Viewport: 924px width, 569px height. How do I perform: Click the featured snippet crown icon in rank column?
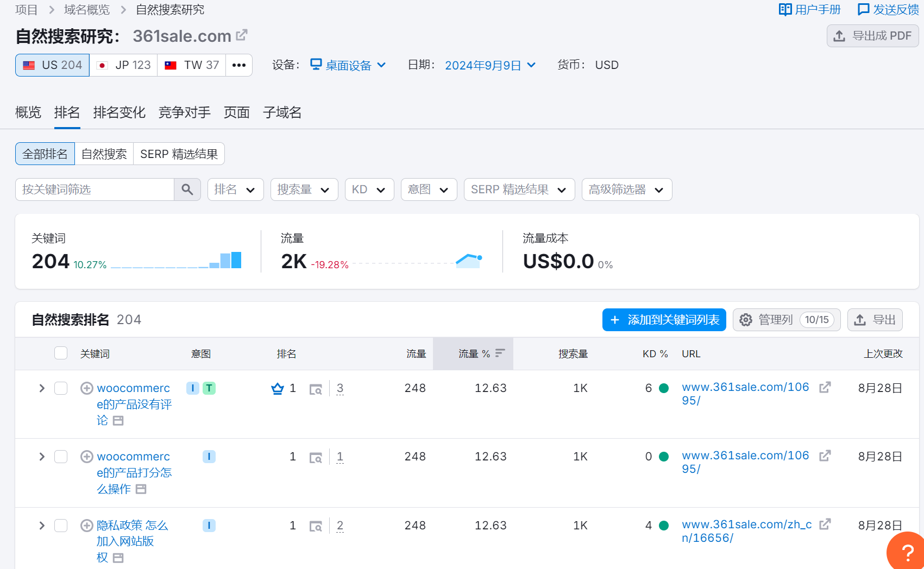click(278, 388)
